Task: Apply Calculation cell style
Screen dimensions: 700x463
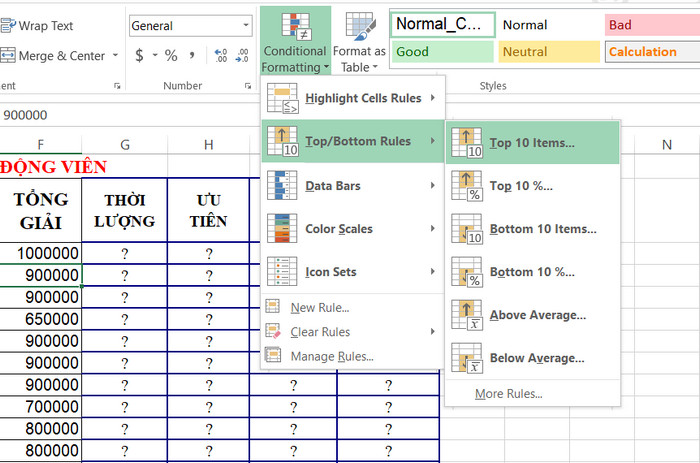Action: pos(652,51)
